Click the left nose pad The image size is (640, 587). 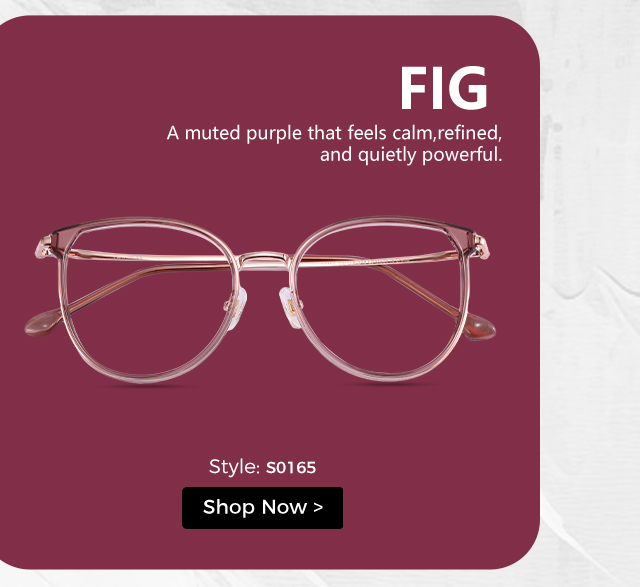tap(238, 309)
